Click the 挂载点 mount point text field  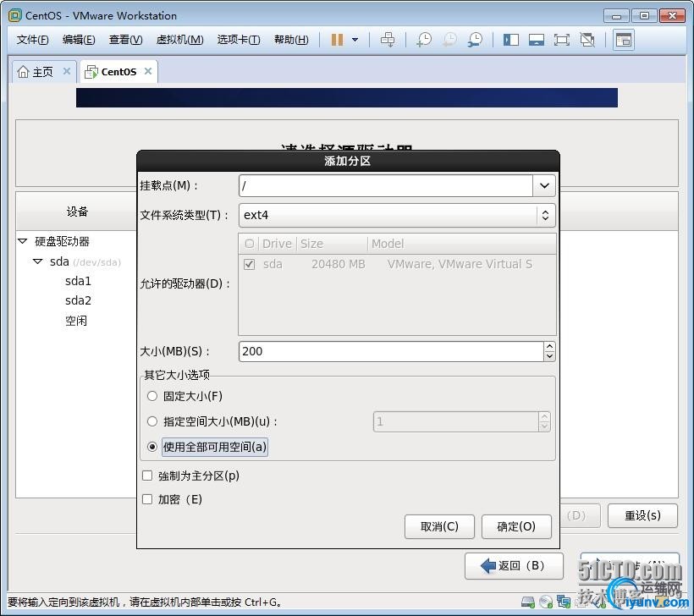(385, 185)
